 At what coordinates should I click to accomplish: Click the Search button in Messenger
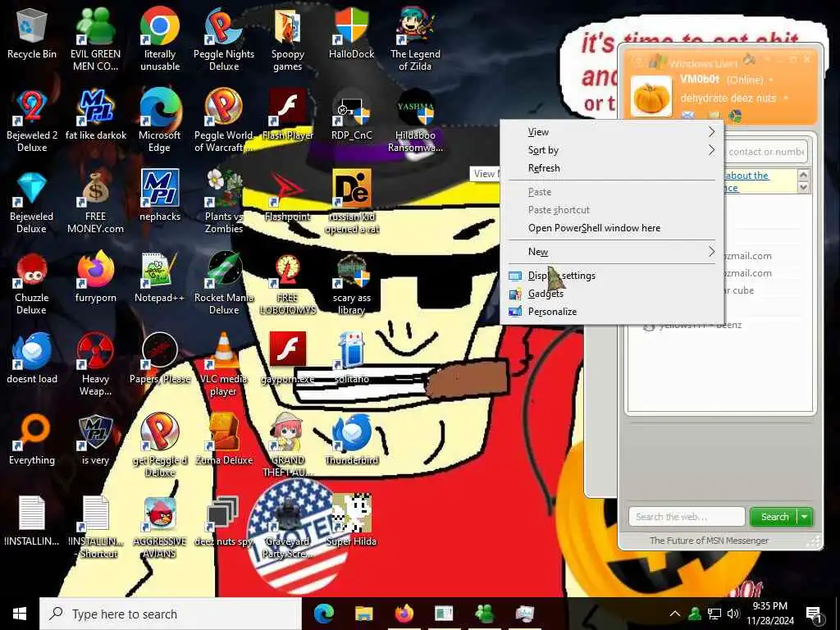pyautogui.click(x=774, y=517)
